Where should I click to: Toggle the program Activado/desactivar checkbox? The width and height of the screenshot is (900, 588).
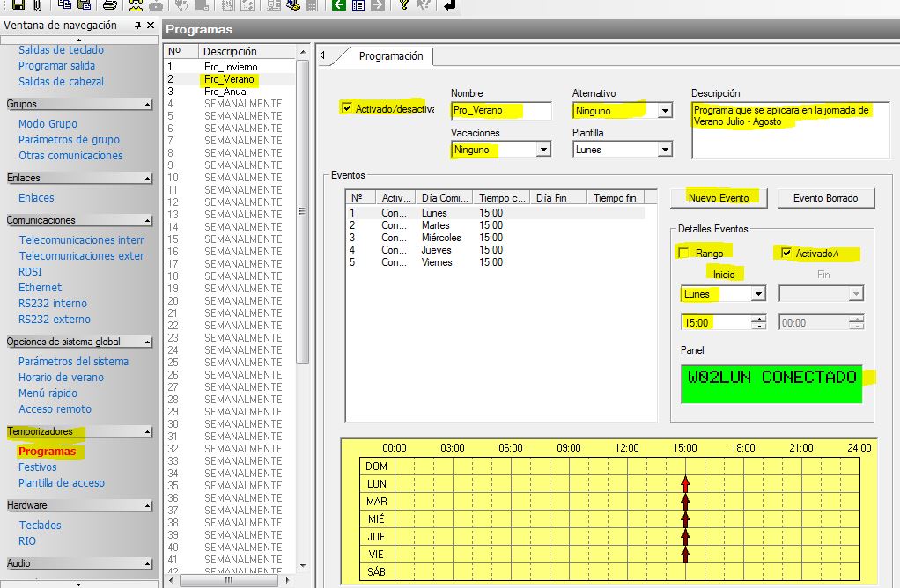click(x=347, y=108)
